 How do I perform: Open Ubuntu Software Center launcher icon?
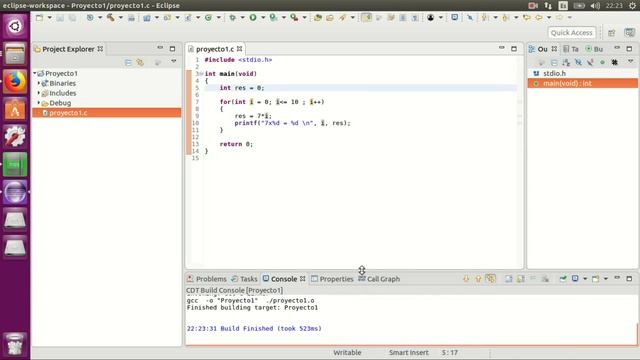15,109
